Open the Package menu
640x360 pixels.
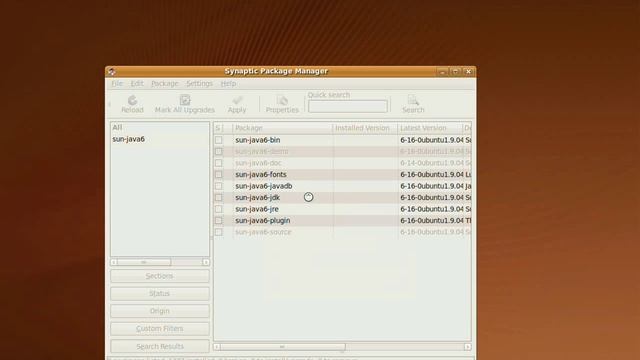[x=164, y=83]
